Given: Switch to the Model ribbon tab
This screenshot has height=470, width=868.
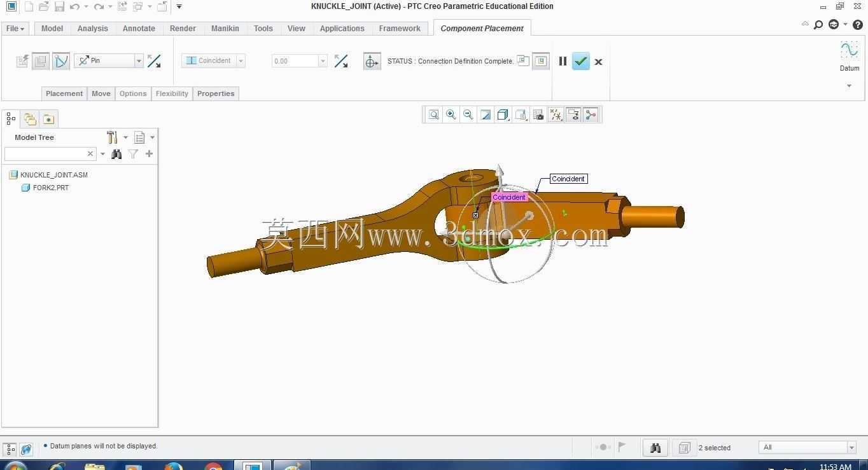Looking at the screenshot, I should click(52, 29).
